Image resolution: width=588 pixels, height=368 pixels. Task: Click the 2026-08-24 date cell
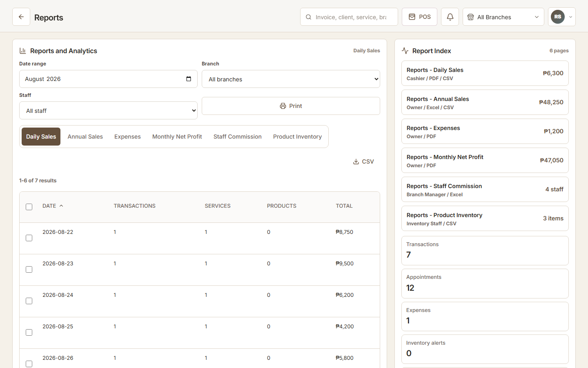tap(58, 295)
